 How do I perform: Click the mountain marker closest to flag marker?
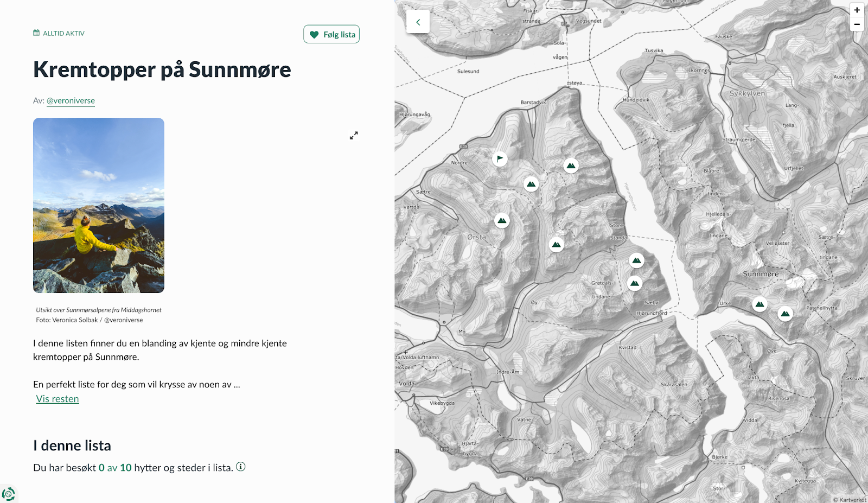531,184
